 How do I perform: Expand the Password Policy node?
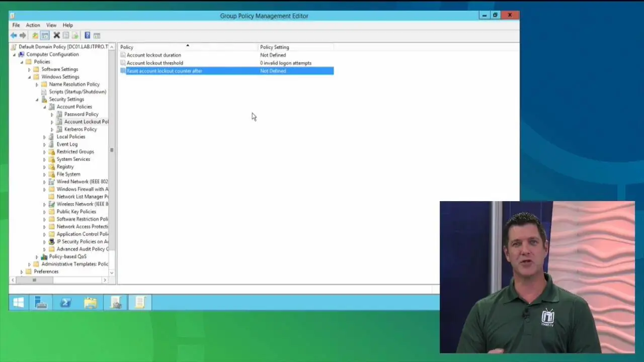52,115
